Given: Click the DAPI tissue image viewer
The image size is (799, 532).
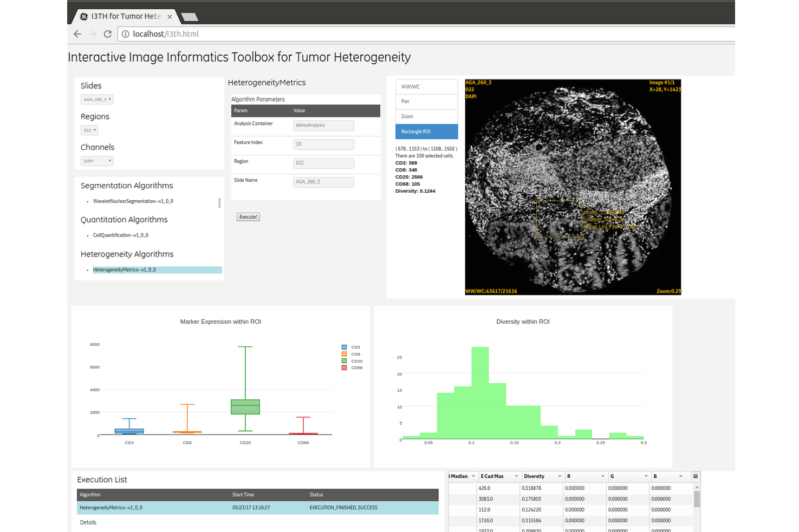Looking at the screenshot, I should click(x=573, y=187).
